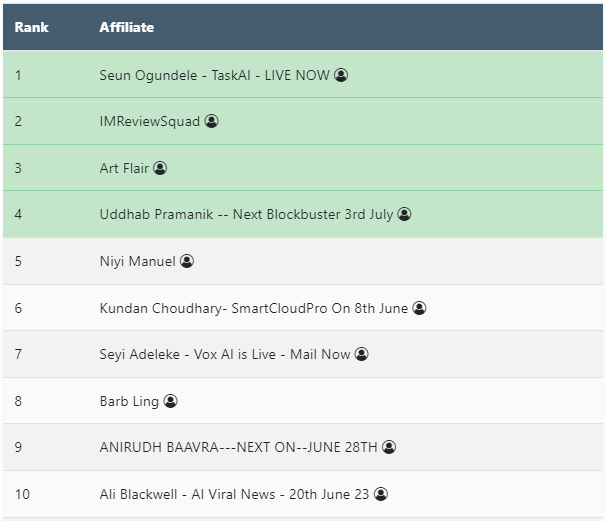Click the Affiliate column header
606x523 pixels.
tap(127, 27)
